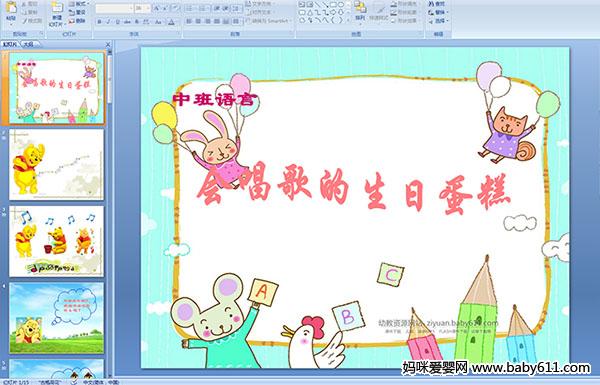
Task: Switch to the Slides tab
Action: click(10, 44)
